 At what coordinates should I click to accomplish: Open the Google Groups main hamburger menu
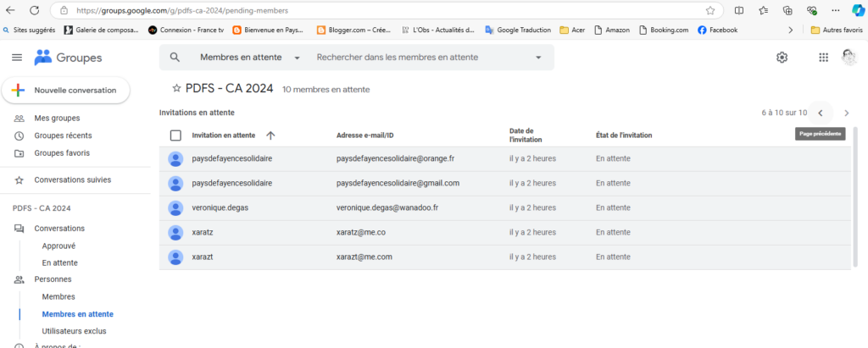tap(17, 58)
